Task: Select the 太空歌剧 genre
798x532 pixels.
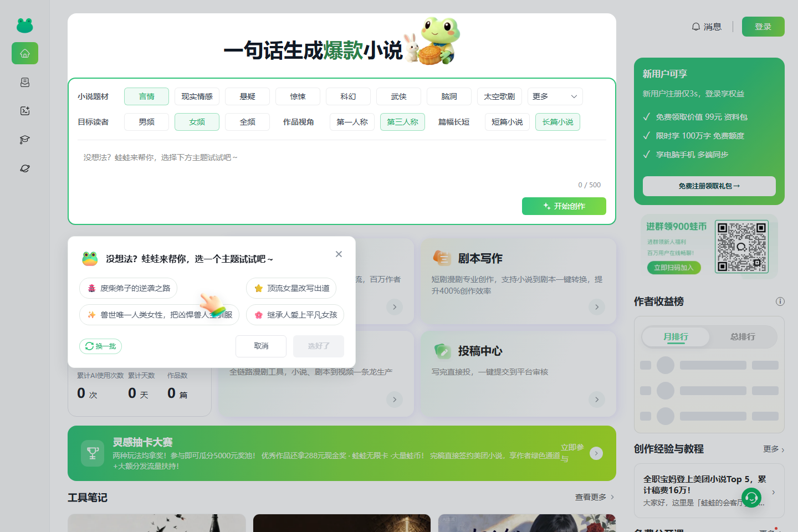Action: click(500, 96)
